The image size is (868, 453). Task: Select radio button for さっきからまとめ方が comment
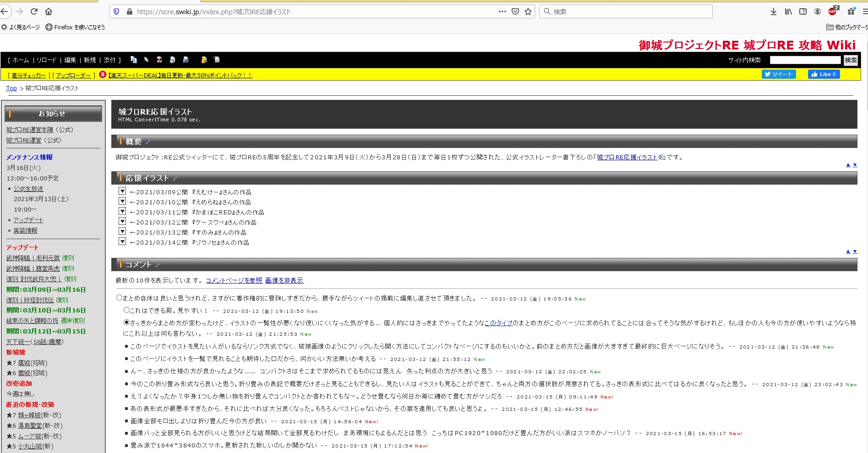[x=126, y=322]
